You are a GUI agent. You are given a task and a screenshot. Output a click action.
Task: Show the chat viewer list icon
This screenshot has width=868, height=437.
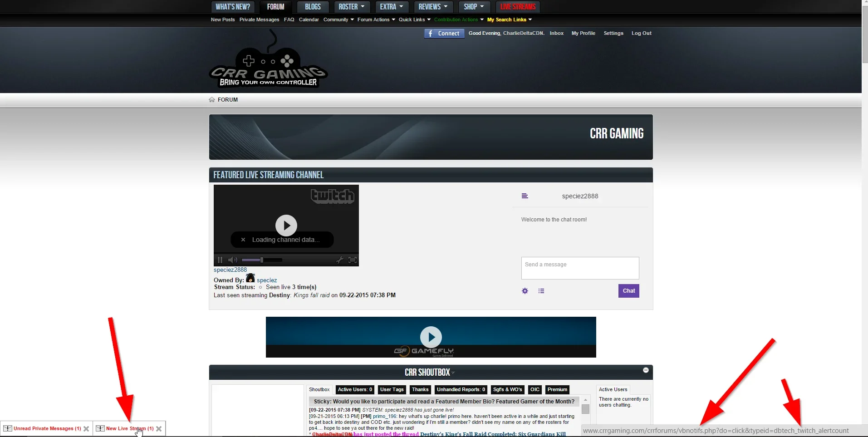coord(541,291)
